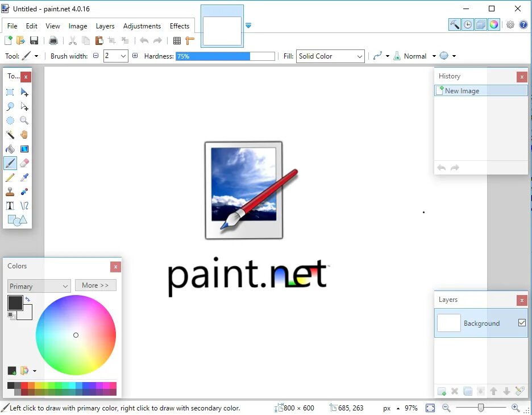
Task: Select the Pencil tool
Action: [10, 177]
